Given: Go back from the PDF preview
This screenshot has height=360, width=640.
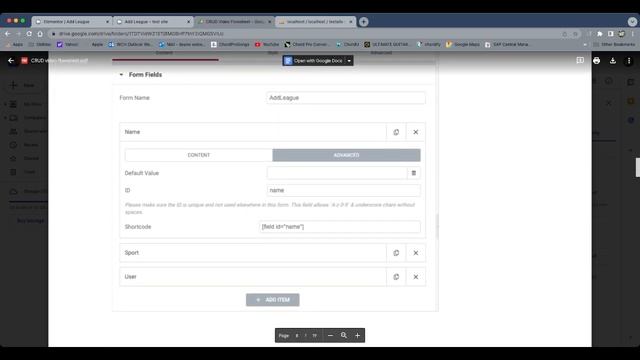Looking at the screenshot, I should pos(11,61).
